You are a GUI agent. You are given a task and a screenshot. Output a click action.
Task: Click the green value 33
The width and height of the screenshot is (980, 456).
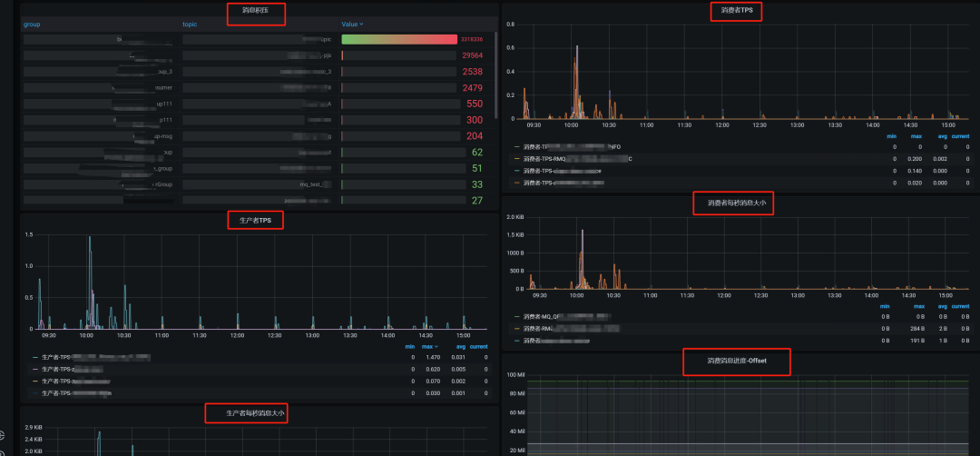477,184
